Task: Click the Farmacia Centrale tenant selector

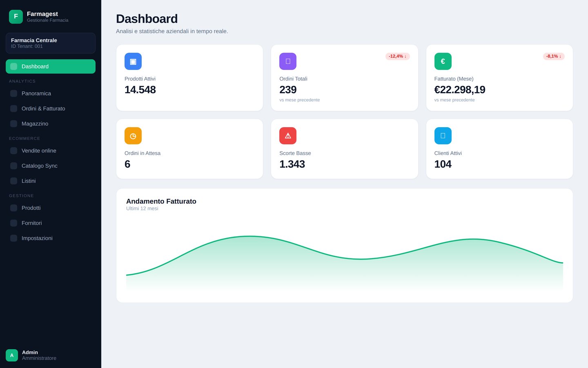Action: point(51,43)
